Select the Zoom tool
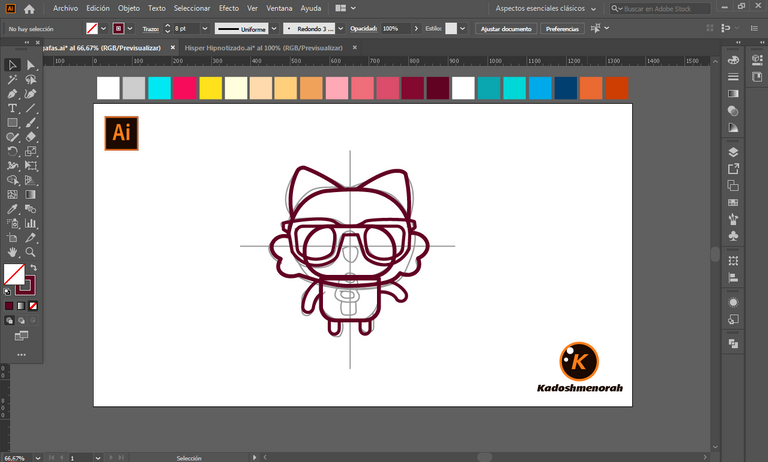 [x=30, y=252]
